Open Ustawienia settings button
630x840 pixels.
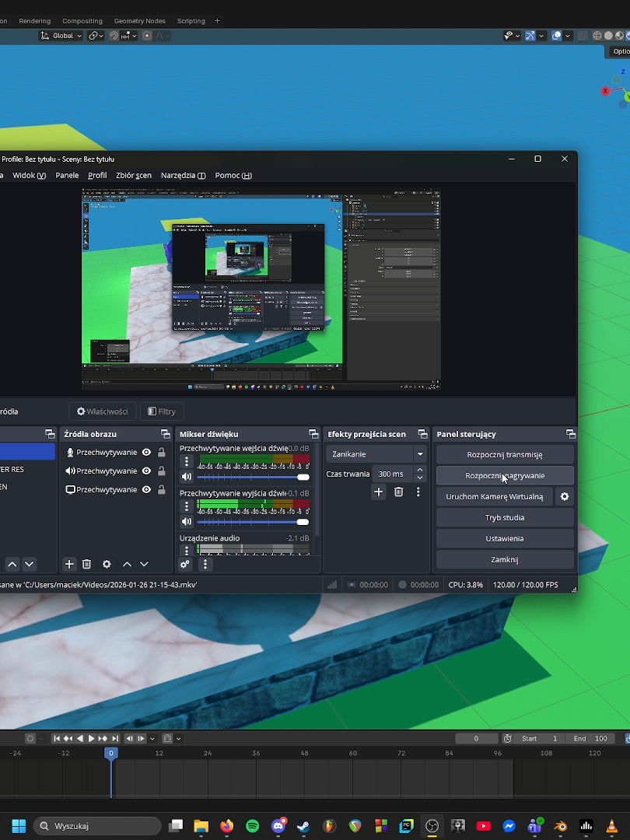tap(505, 538)
